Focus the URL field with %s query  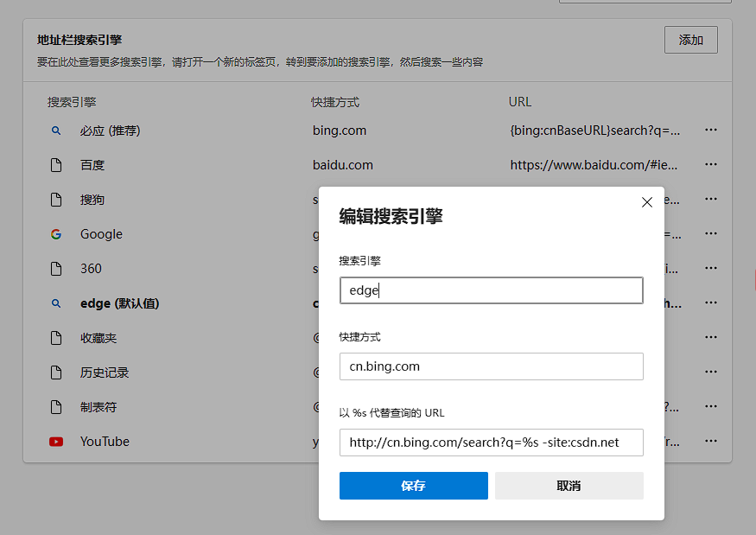(492, 443)
